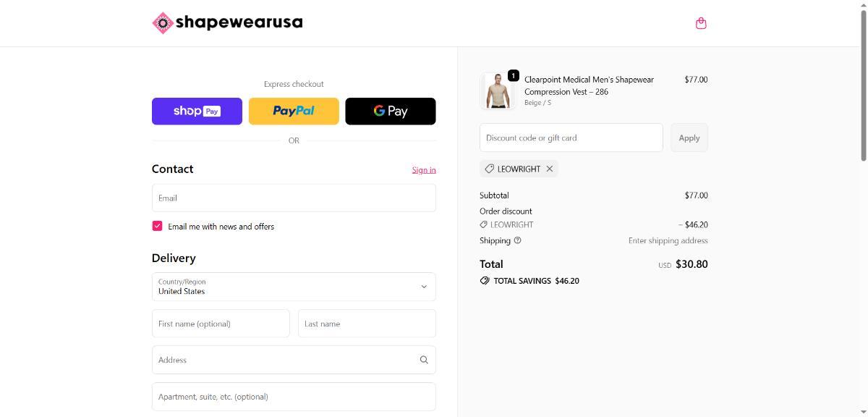868x417 pixels.
Task: Click the Sign in link
Action: pyautogui.click(x=424, y=169)
